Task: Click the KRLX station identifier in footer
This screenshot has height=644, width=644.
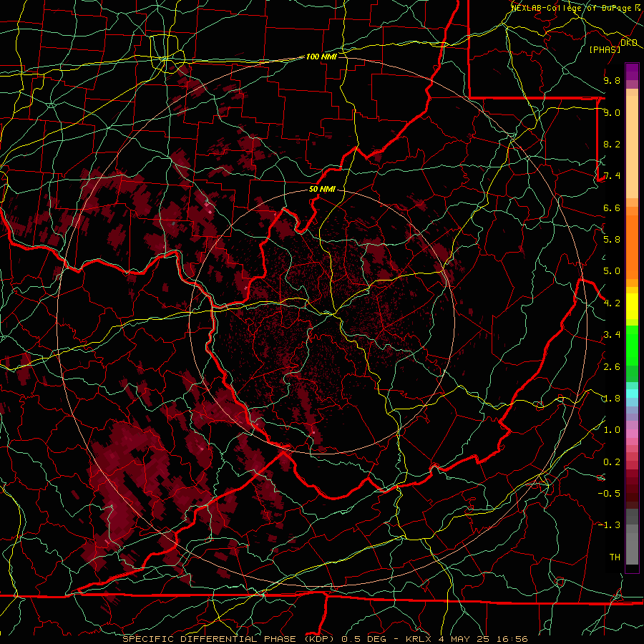Action: 419,639
